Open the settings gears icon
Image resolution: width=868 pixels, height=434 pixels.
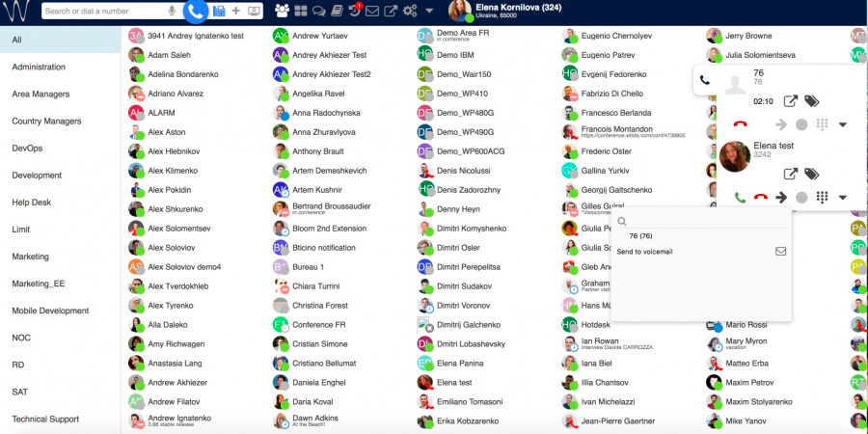click(x=410, y=11)
